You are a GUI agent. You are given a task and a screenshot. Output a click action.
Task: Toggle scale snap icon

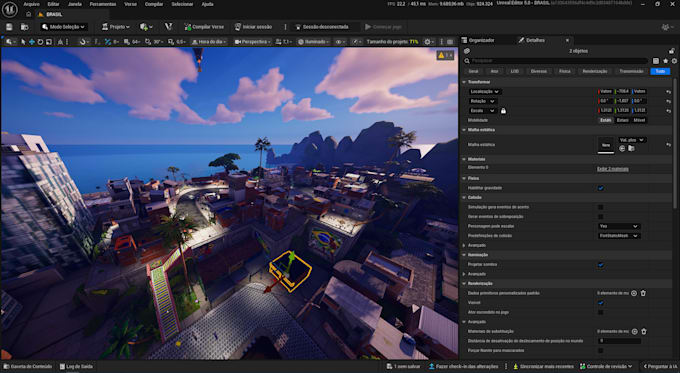[171, 42]
